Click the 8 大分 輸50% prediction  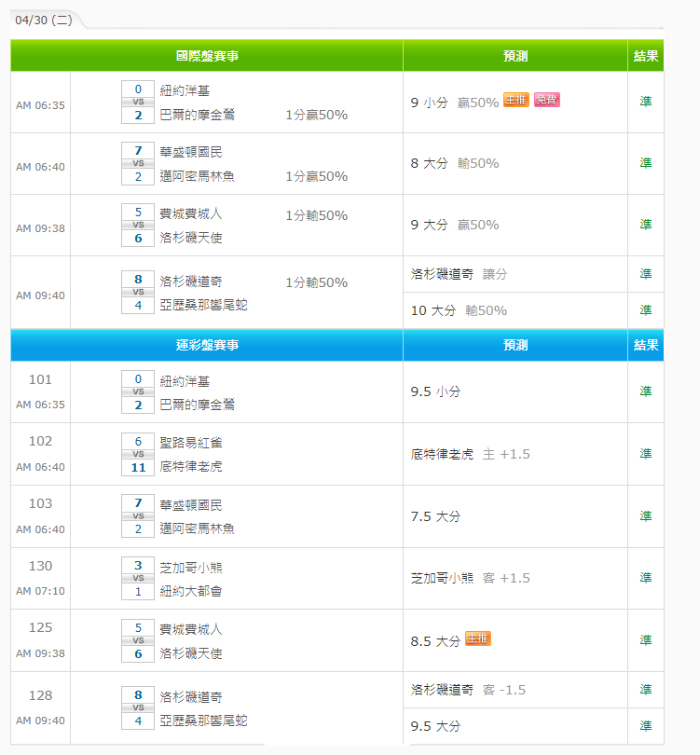(455, 163)
